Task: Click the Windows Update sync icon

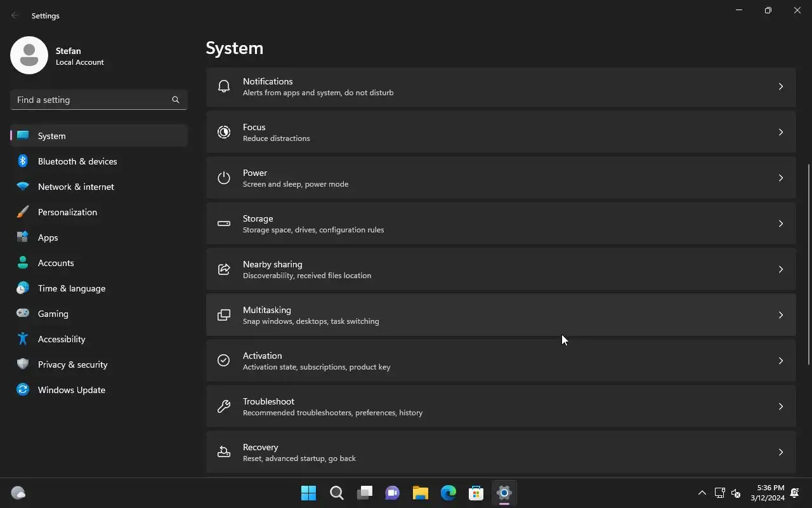Action: 23,390
